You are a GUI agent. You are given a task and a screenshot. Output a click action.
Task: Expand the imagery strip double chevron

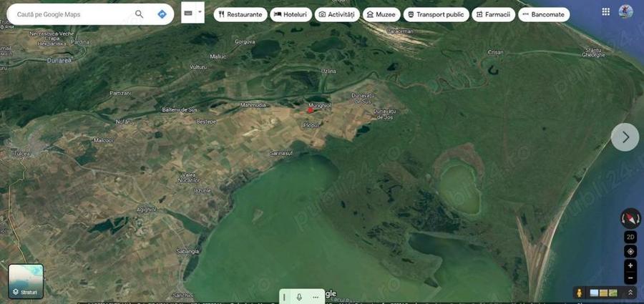[x=630, y=293]
